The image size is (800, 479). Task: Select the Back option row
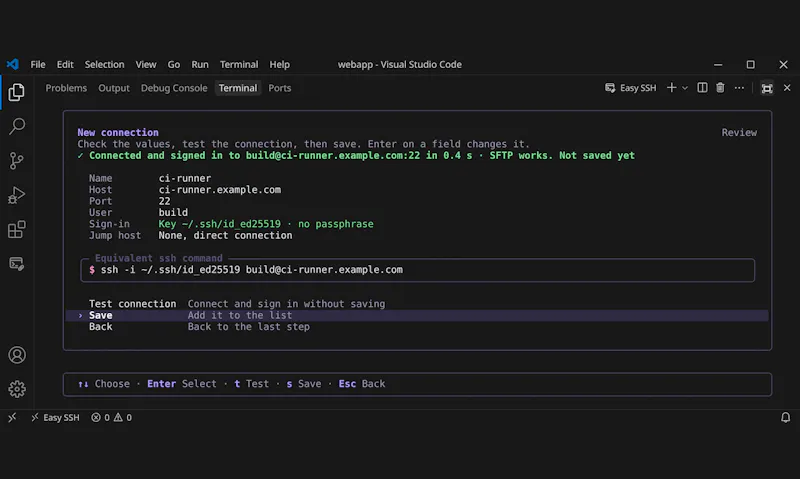[x=417, y=326]
